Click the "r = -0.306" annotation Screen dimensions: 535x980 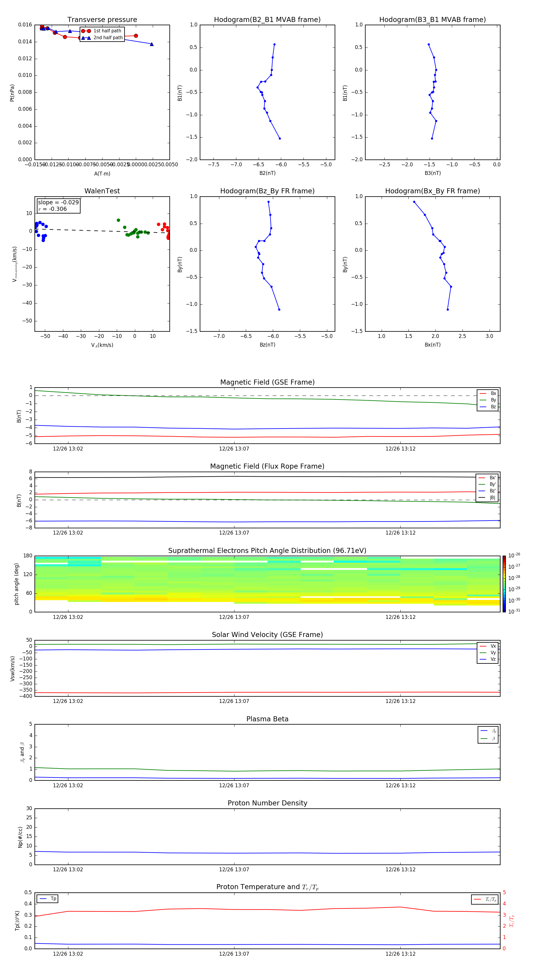53,209
